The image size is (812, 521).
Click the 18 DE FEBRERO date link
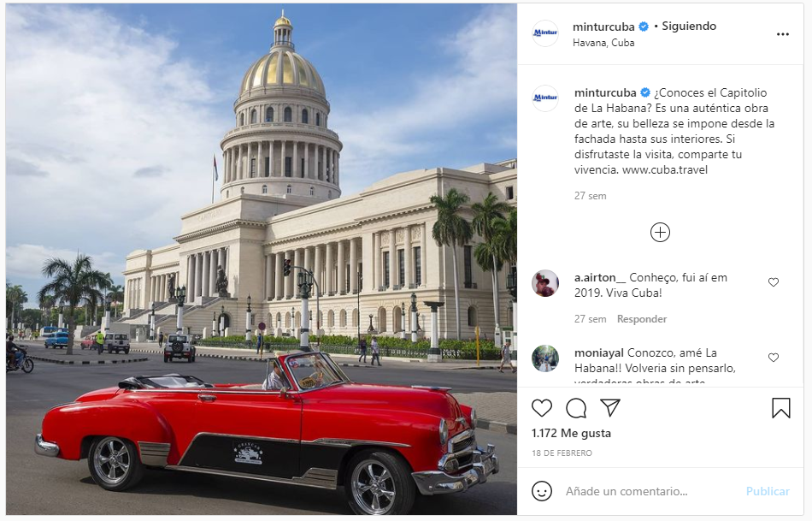(x=562, y=453)
